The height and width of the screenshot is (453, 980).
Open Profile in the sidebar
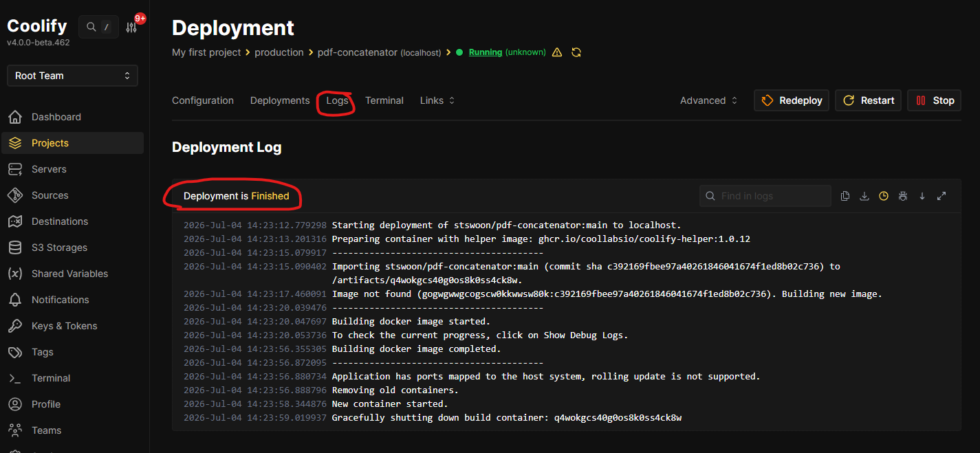(x=72, y=404)
